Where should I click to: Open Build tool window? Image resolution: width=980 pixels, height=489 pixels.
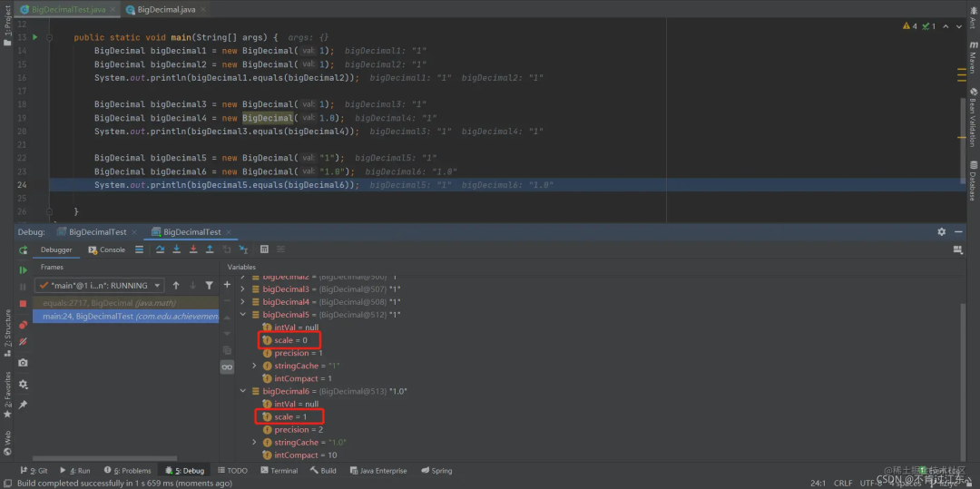(323, 471)
